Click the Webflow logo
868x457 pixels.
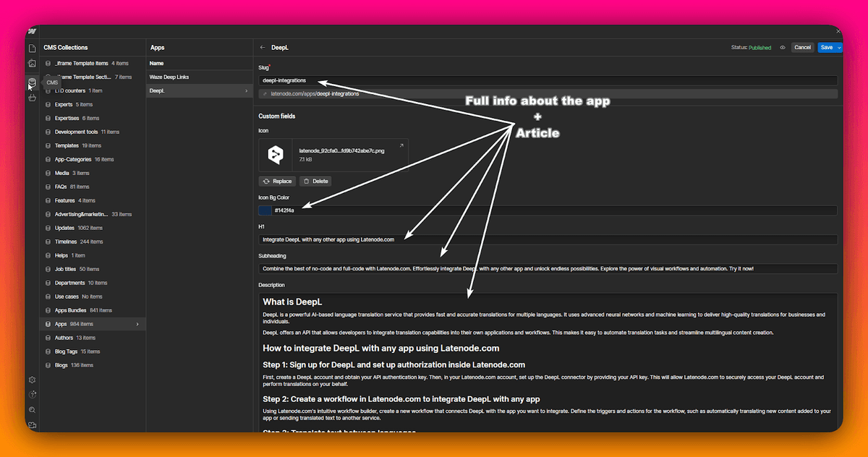32,31
